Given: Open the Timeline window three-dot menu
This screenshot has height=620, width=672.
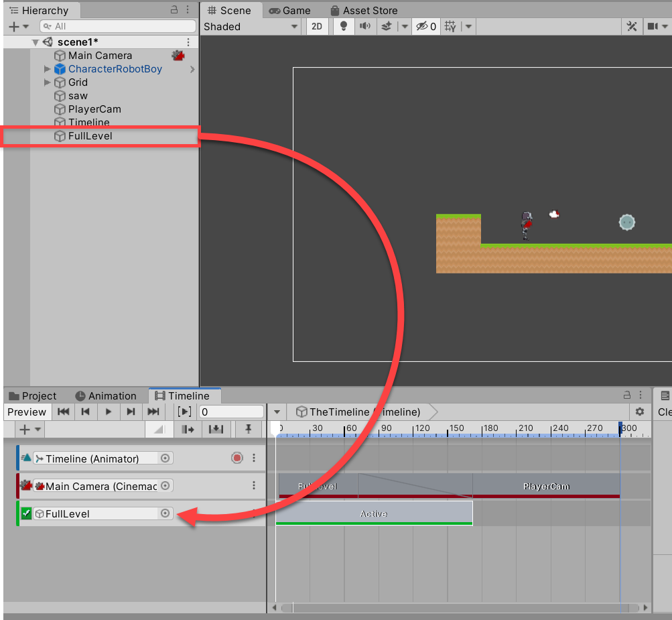Looking at the screenshot, I should tap(641, 395).
